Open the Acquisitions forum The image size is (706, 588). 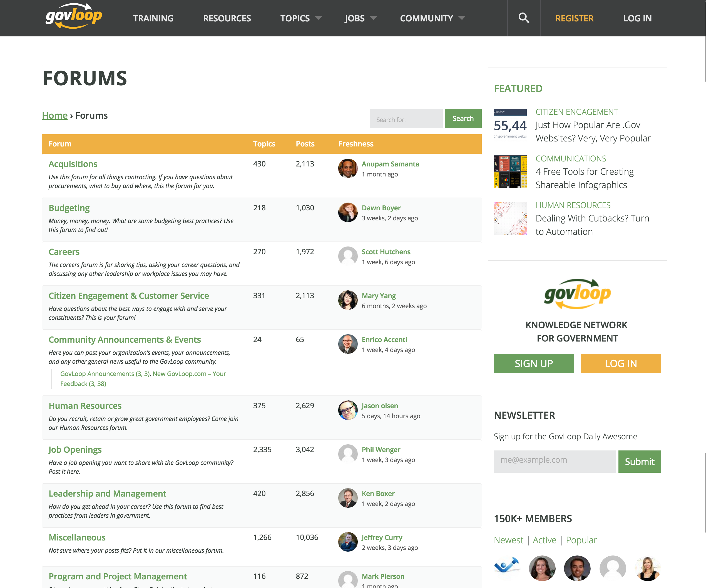(73, 164)
